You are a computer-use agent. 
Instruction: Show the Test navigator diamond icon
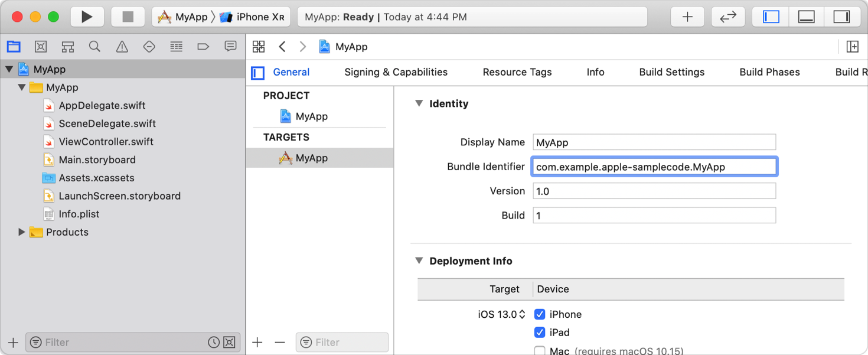tap(149, 47)
